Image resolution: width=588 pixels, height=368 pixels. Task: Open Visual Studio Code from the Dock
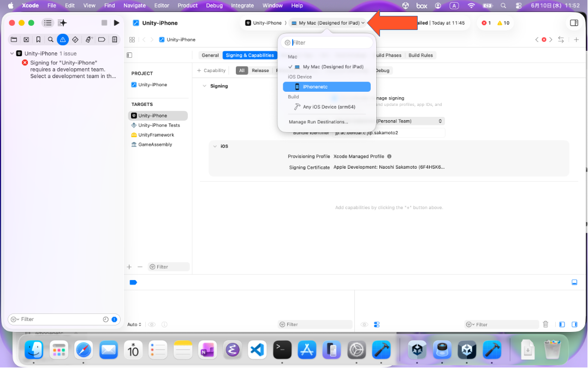pos(257,350)
